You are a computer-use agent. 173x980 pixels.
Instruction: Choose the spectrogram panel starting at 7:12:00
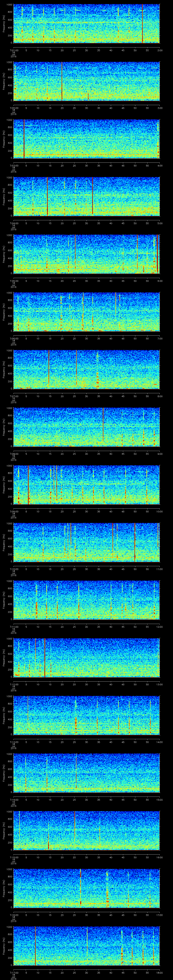tap(86, 658)
